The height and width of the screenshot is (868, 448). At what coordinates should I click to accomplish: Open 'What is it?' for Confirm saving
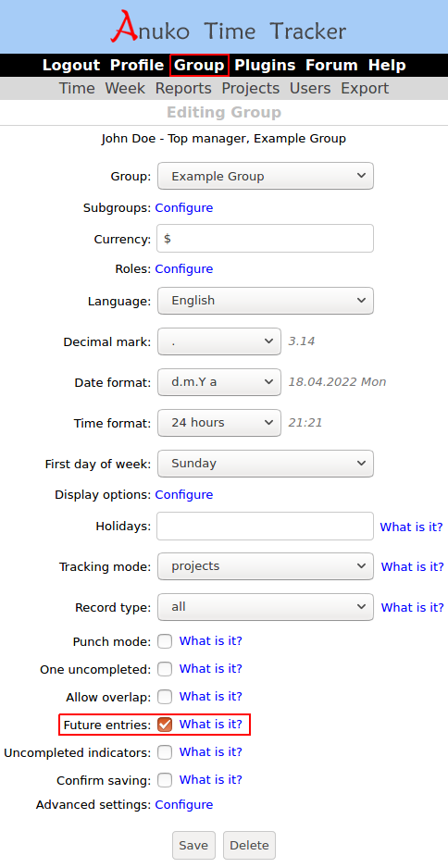[211, 780]
